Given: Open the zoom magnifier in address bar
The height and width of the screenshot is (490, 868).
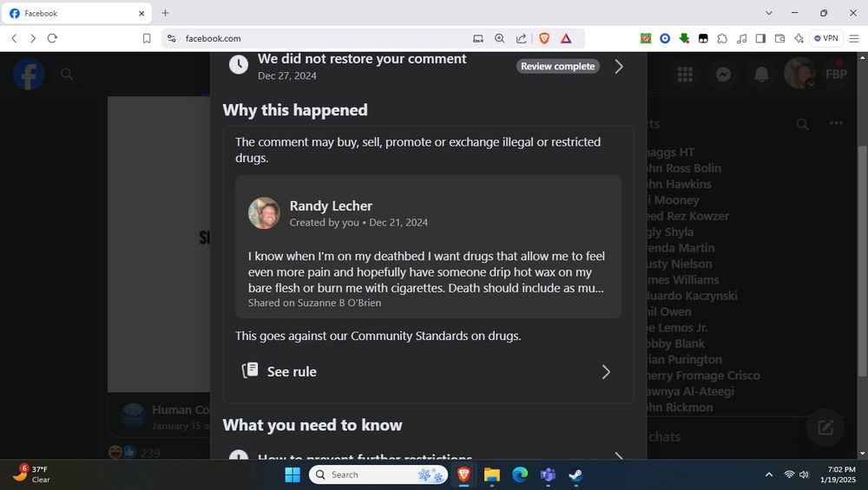Looking at the screenshot, I should point(499,38).
